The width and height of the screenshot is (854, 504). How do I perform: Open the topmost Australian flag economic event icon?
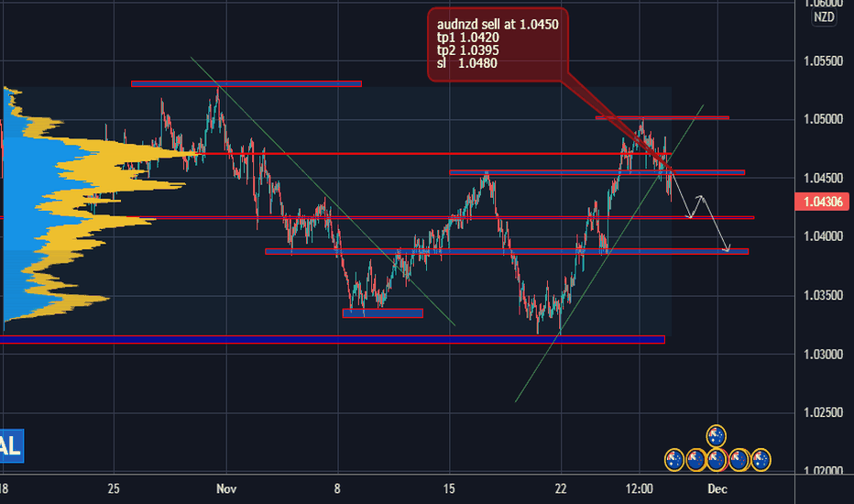pos(717,436)
